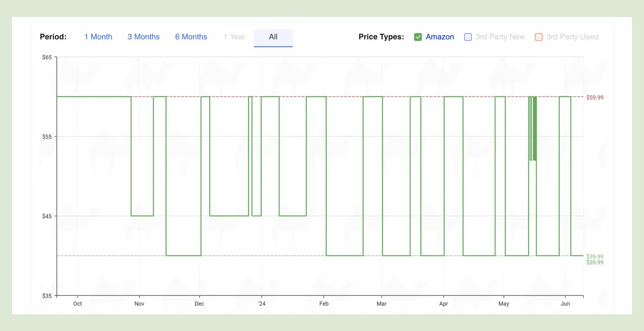Switch to the 3 Months period
Image resolution: width=644 pixels, height=331 pixels.
click(x=144, y=37)
